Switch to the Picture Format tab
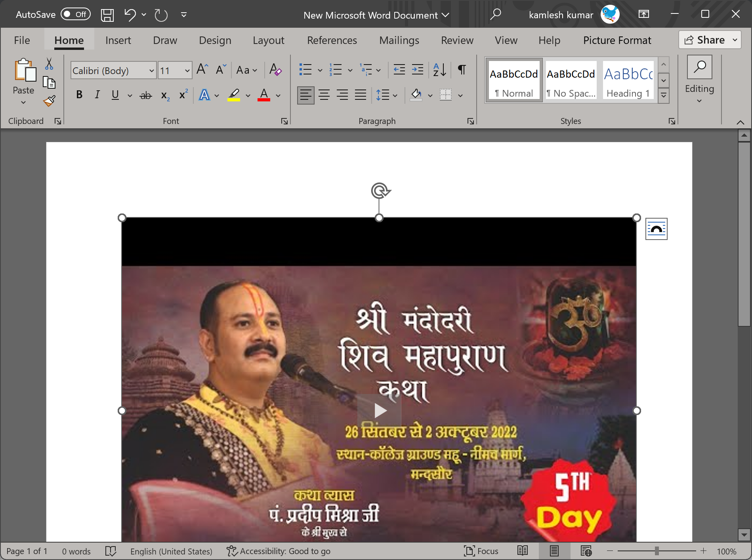Viewport: 752px width, 560px height. click(x=617, y=40)
